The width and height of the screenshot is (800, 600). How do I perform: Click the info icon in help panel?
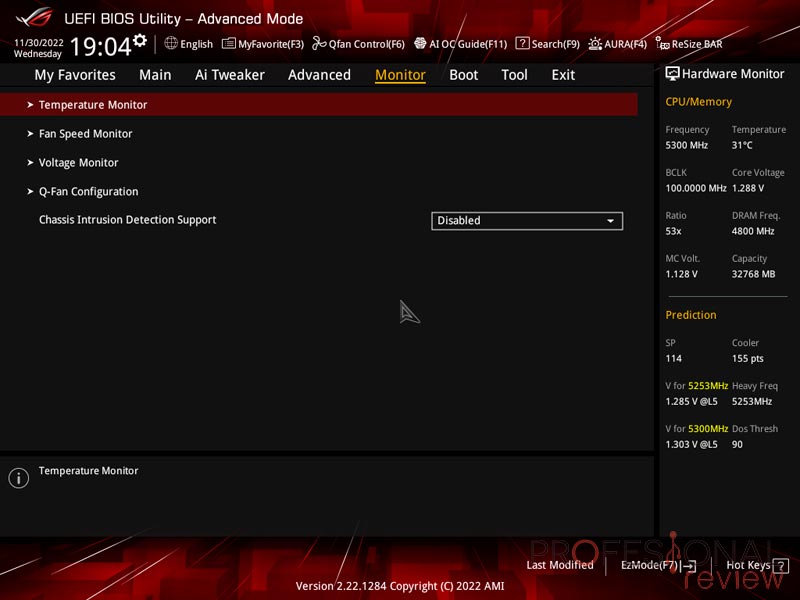click(19, 478)
